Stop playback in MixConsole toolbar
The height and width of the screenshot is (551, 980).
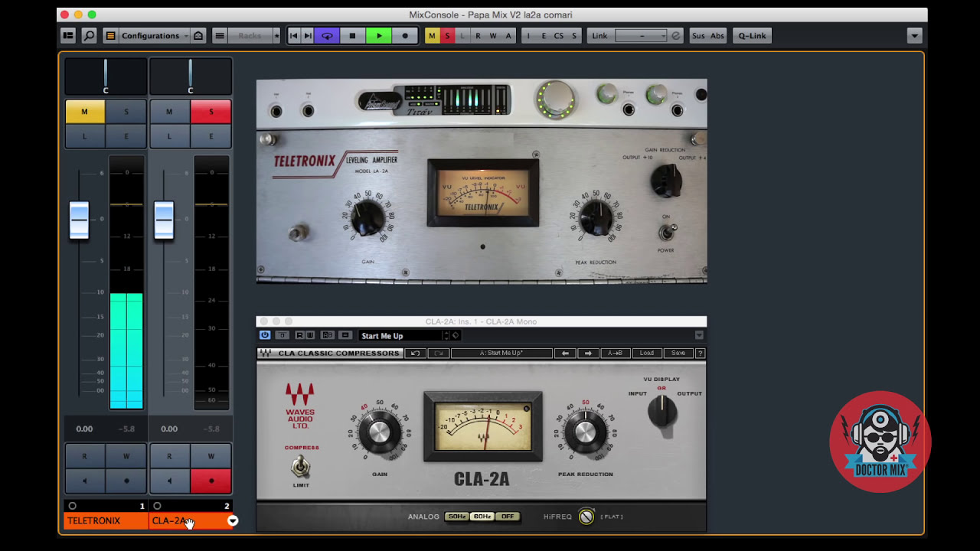tap(352, 36)
